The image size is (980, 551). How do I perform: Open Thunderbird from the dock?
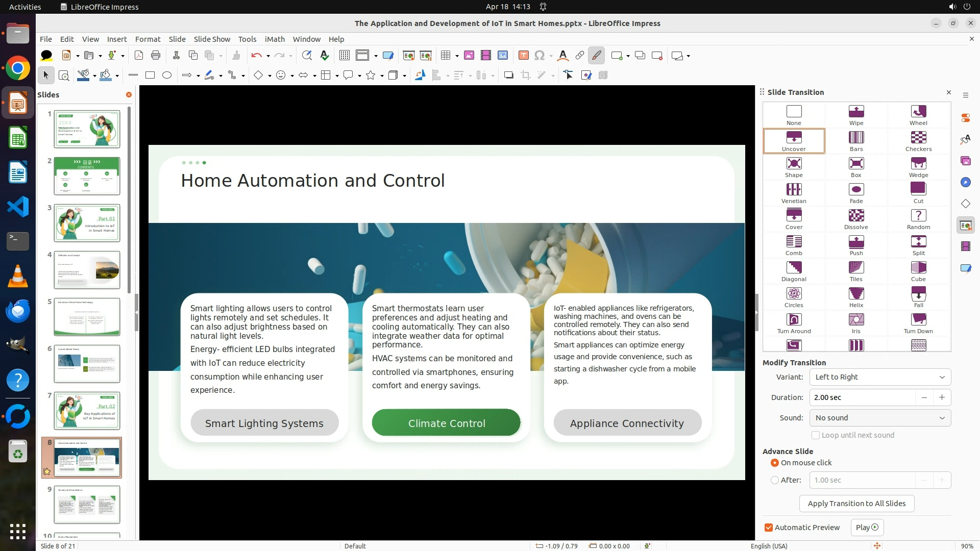pos(18,311)
